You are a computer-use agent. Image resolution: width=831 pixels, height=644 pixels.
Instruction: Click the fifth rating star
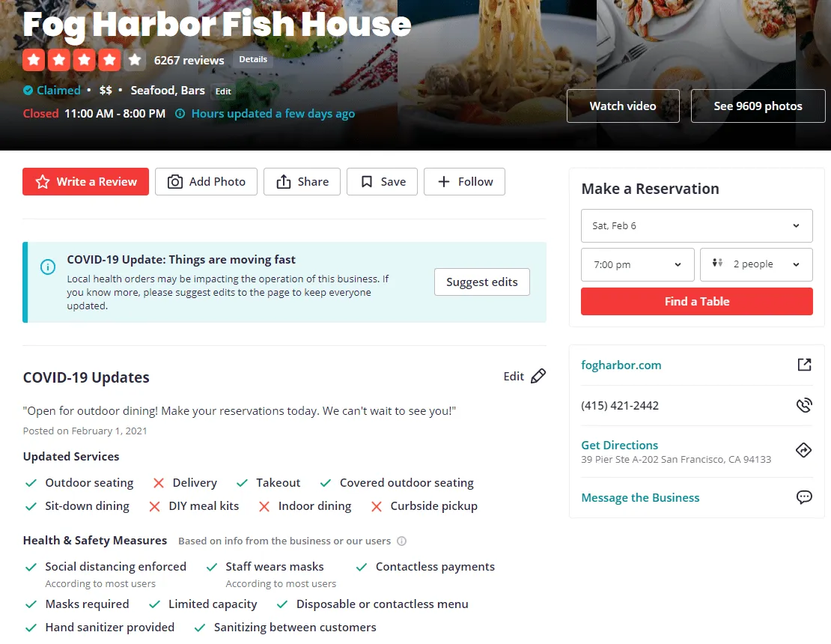[136, 60]
